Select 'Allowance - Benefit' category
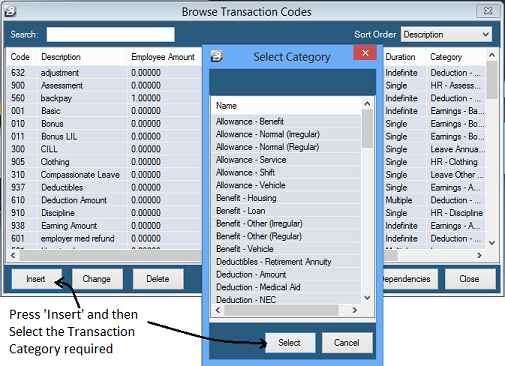Viewport: 505px width, 366px height. pyautogui.click(x=286, y=121)
